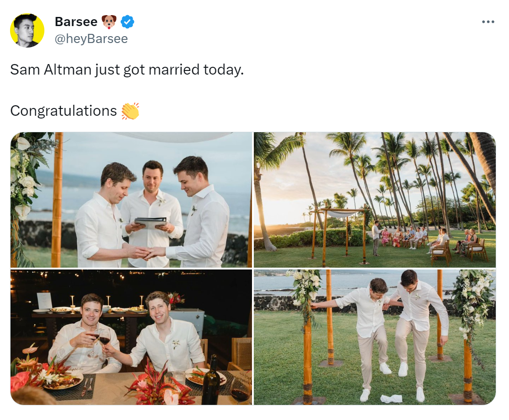509x420 pixels.
Task: Click the blue verified checkmark badge
Action: (x=127, y=22)
